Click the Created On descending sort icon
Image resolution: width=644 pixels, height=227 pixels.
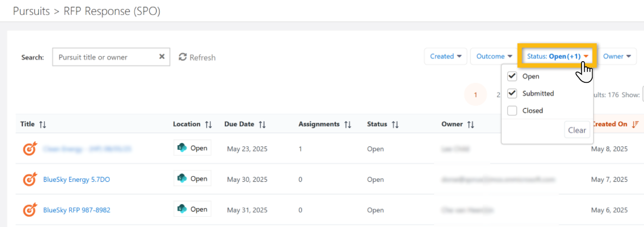pyautogui.click(x=635, y=125)
